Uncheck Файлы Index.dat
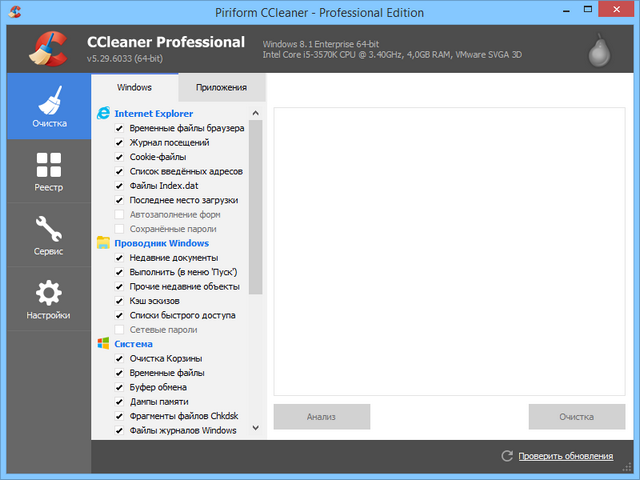This screenshot has width=640, height=480. tap(119, 186)
